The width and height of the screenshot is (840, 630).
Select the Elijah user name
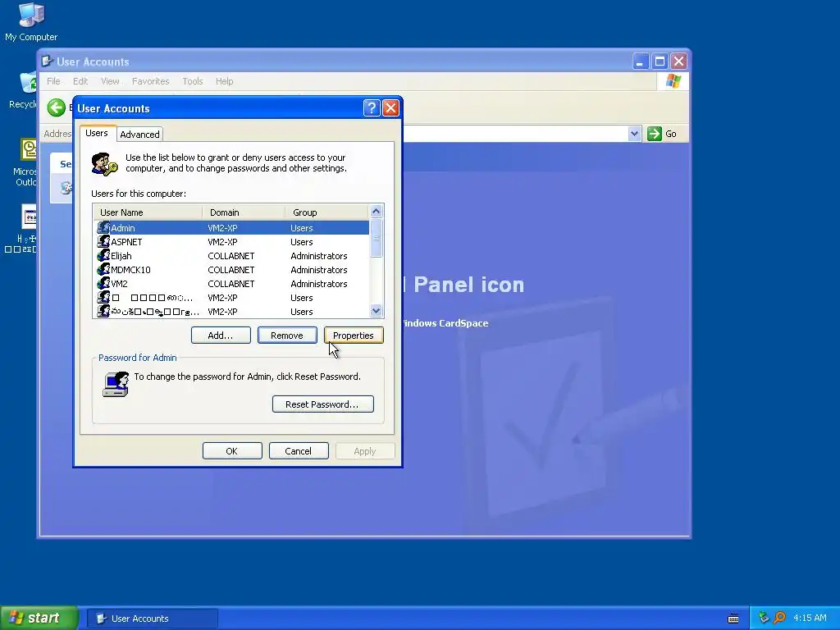click(121, 256)
